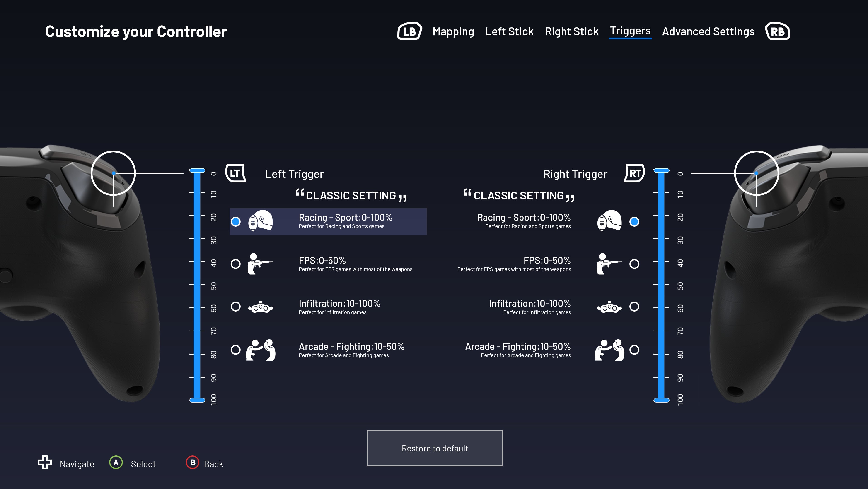Click the red B Back icon
Screen dimensions: 868x489
192,463
